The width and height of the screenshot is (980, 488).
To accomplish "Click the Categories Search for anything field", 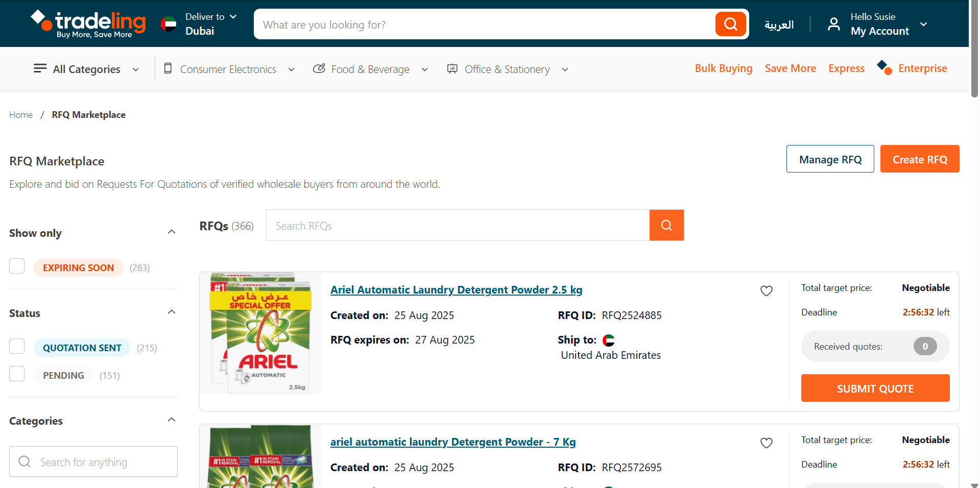I will point(93,461).
